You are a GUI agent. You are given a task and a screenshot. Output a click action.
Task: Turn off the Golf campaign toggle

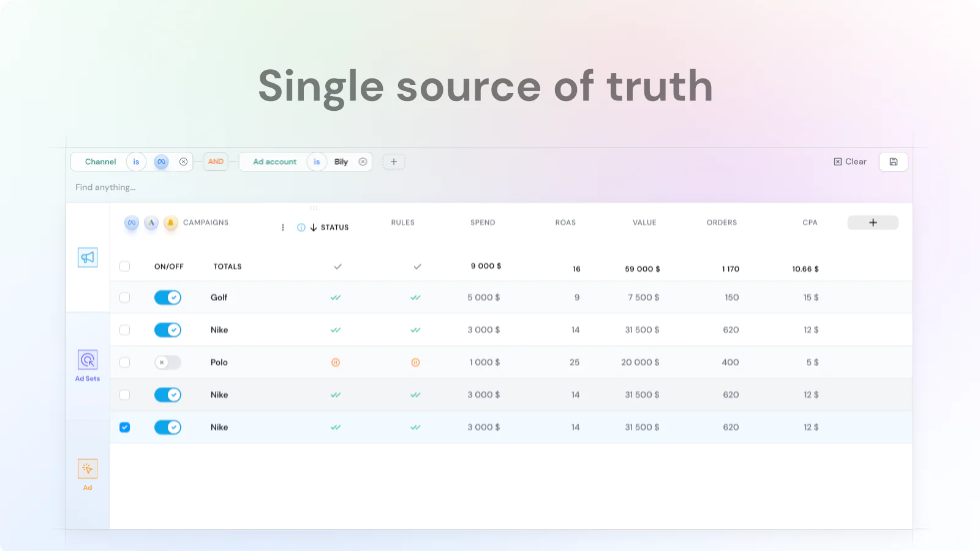tap(168, 298)
